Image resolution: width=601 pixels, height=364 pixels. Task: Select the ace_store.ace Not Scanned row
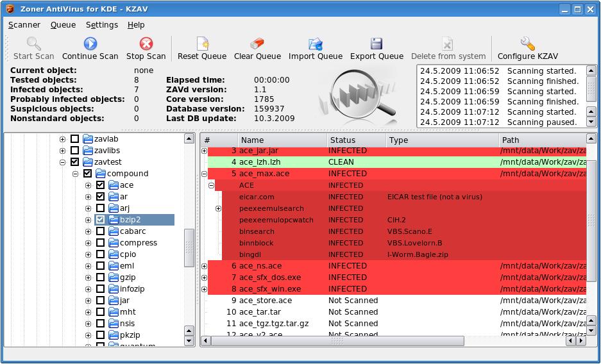396,301
